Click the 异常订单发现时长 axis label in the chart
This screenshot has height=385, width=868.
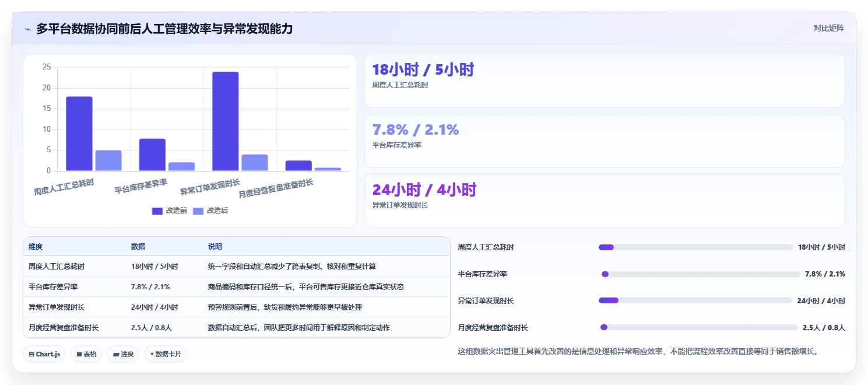click(x=210, y=187)
